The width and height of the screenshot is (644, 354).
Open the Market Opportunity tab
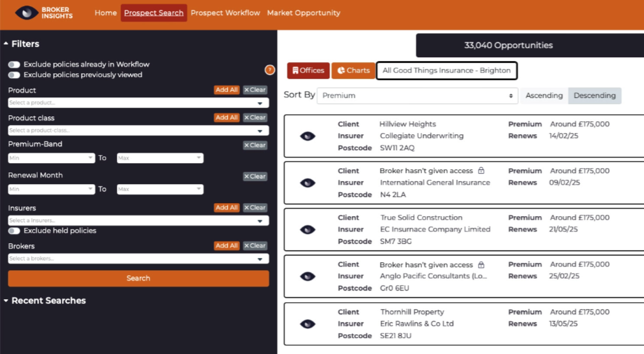(304, 13)
